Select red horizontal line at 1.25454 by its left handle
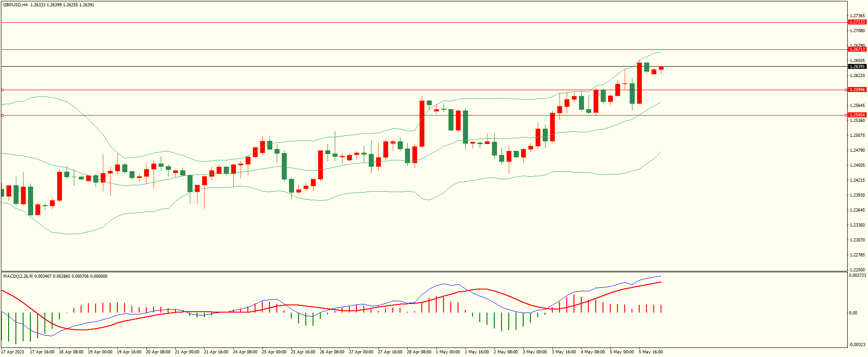 [2, 115]
